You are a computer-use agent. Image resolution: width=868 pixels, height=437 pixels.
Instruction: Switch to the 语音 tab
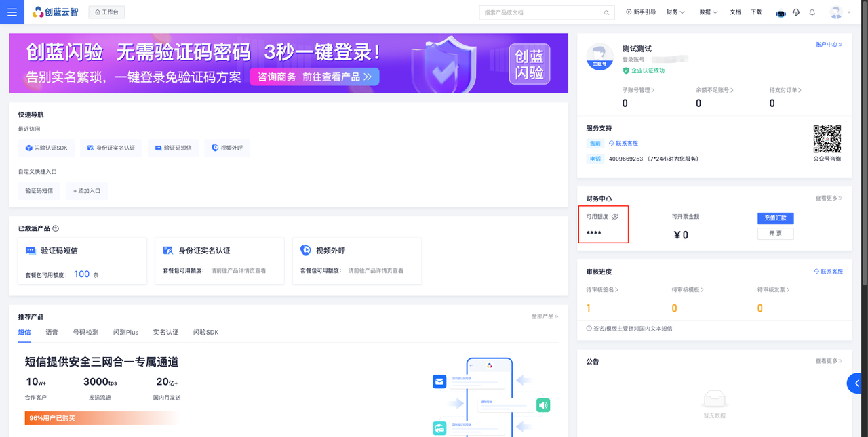tap(52, 333)
